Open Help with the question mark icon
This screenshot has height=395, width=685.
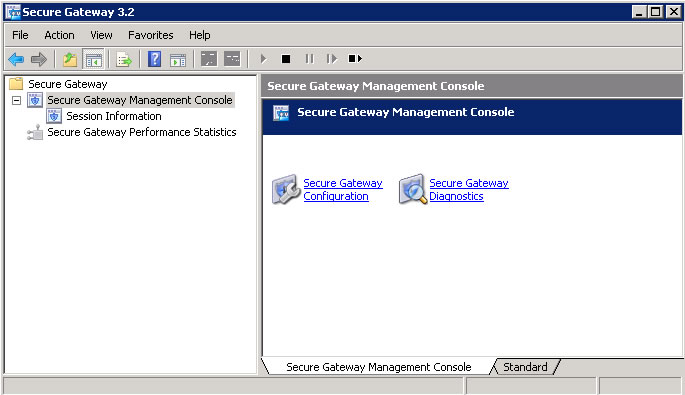click(154, 59)
